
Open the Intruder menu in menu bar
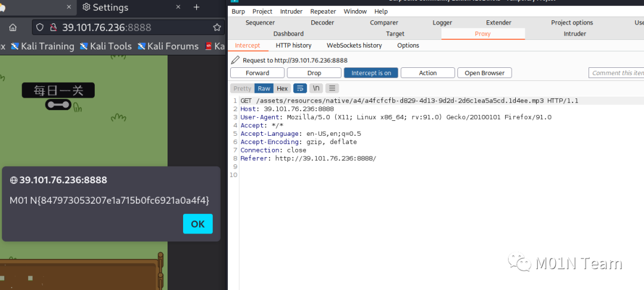pyautogui.click(x=291, y=11)
